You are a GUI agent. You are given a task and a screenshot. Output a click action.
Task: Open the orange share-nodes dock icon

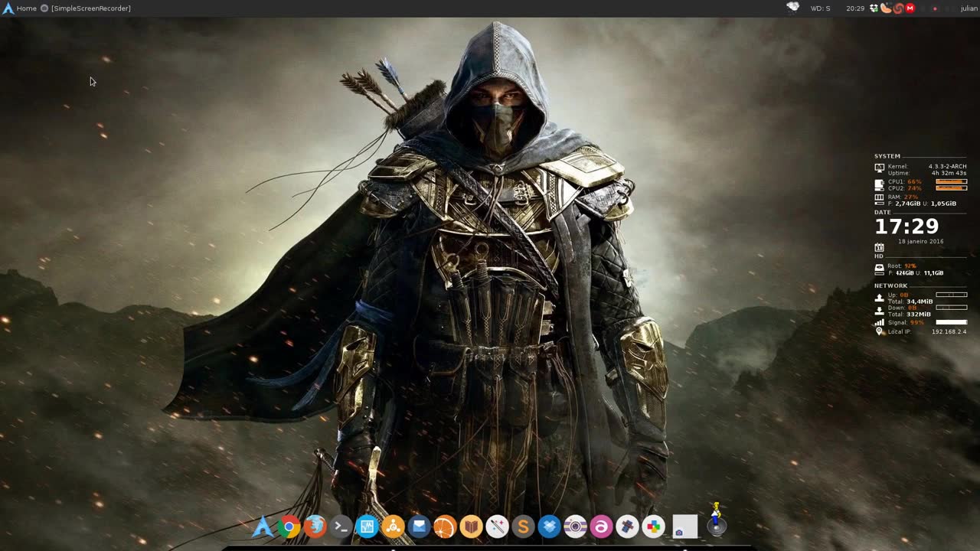click(393, 527)
